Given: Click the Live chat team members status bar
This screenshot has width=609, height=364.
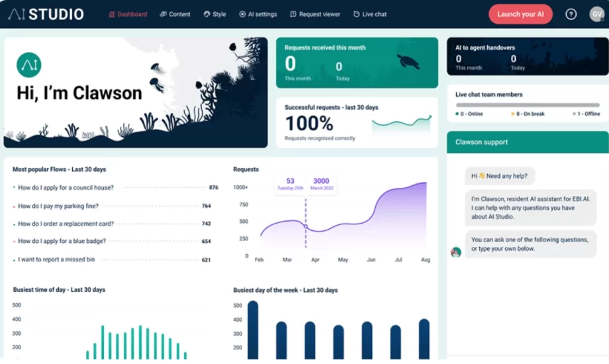Looking at the screenshot, I should (528, 105).
